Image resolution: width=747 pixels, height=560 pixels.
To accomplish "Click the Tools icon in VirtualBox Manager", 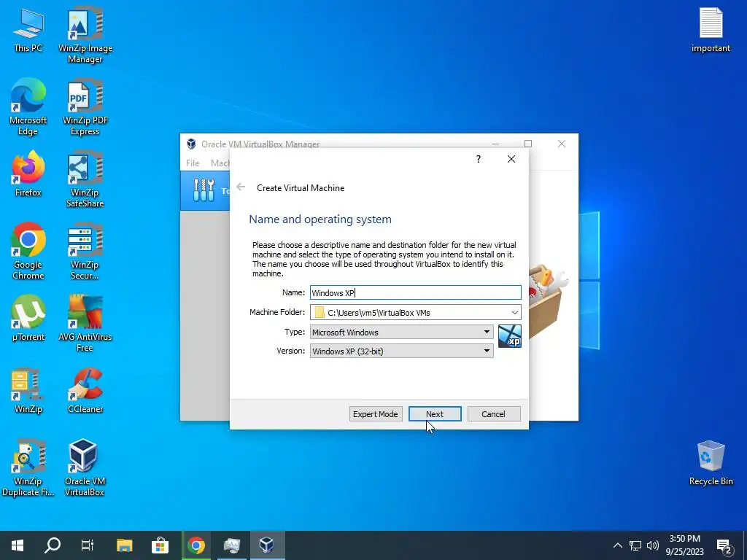I will (204, 190).
